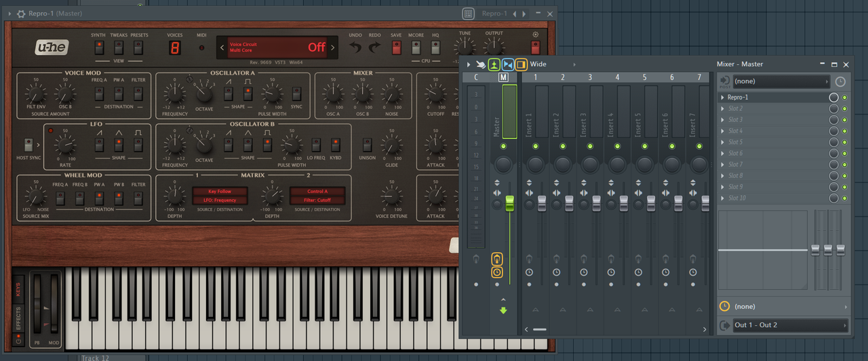This screenshot has height=361, width=868.
Task: Toggle the green mixer meter view icon
Action: pos(494,64)
